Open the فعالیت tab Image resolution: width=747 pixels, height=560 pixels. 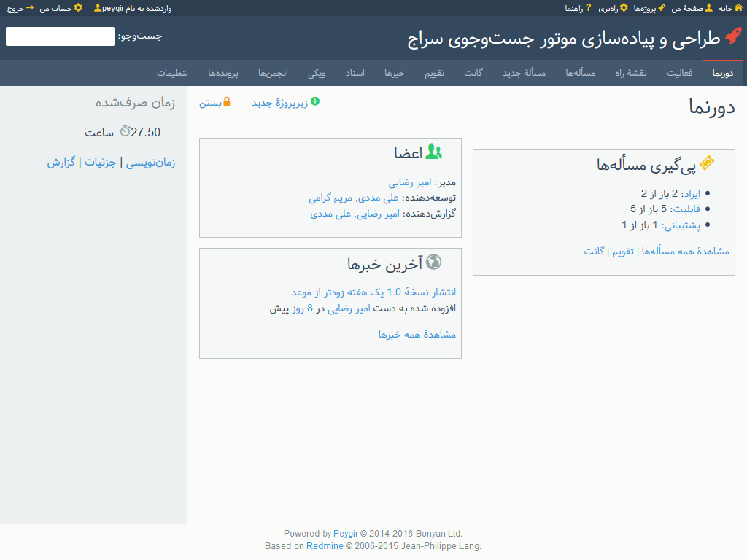(680, 73)
